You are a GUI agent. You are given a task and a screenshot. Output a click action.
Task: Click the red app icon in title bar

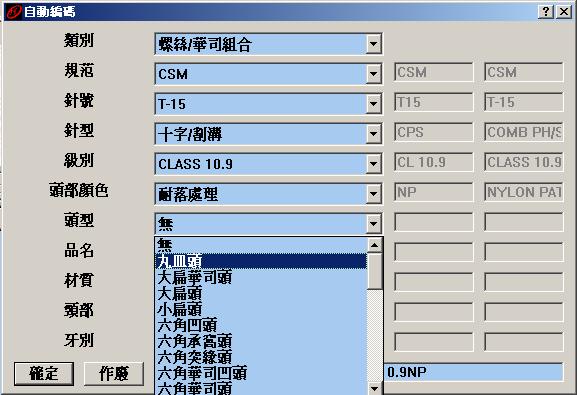click(14, 12)
